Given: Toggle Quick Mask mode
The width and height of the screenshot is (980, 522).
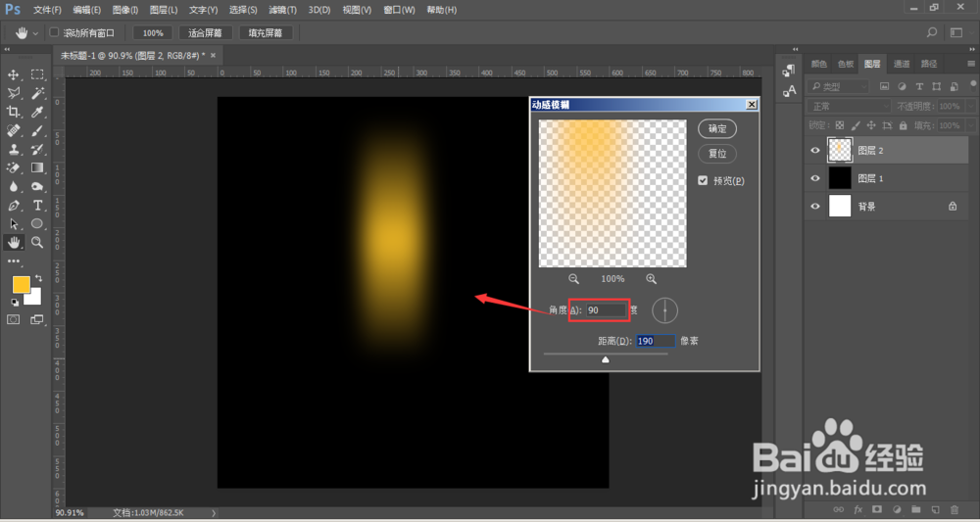Looking at the screenshot, I should pyautogui.click(x=13, y=319).
